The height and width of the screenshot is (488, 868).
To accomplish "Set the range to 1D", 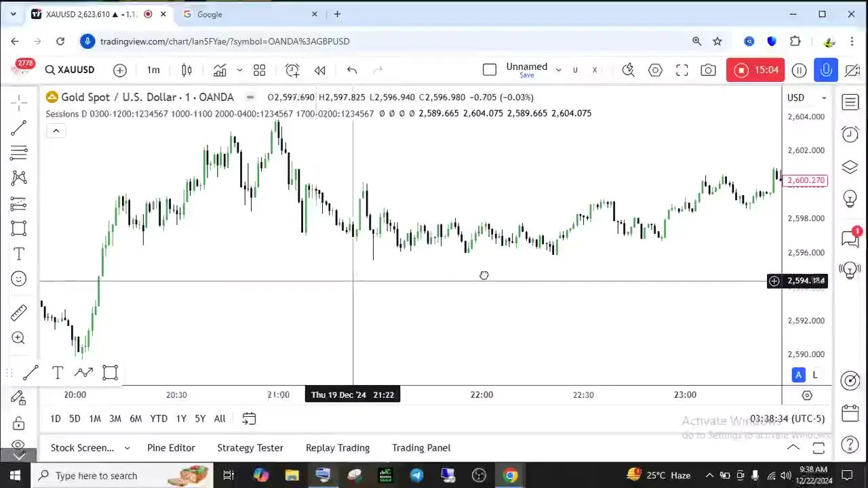I will pyautogui.click(x=56, y=418).
